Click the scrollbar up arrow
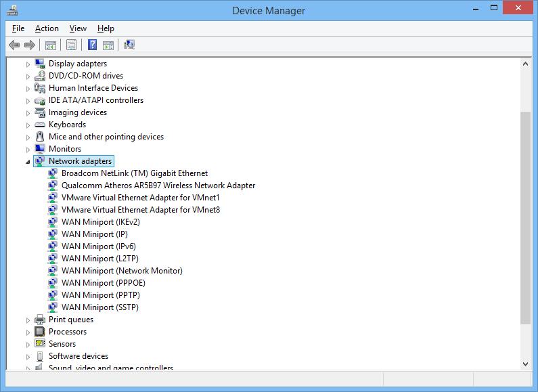This screenshot has height=392, width=538. click(525, 64)
